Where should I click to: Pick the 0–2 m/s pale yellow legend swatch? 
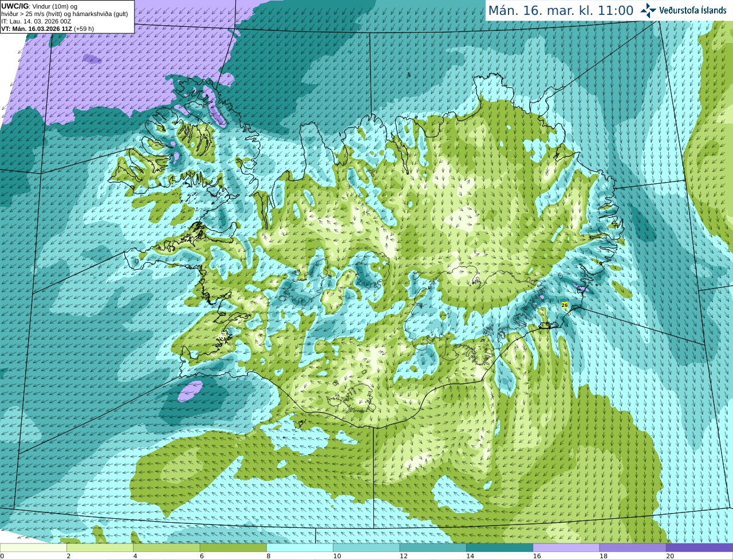point(33,547)
